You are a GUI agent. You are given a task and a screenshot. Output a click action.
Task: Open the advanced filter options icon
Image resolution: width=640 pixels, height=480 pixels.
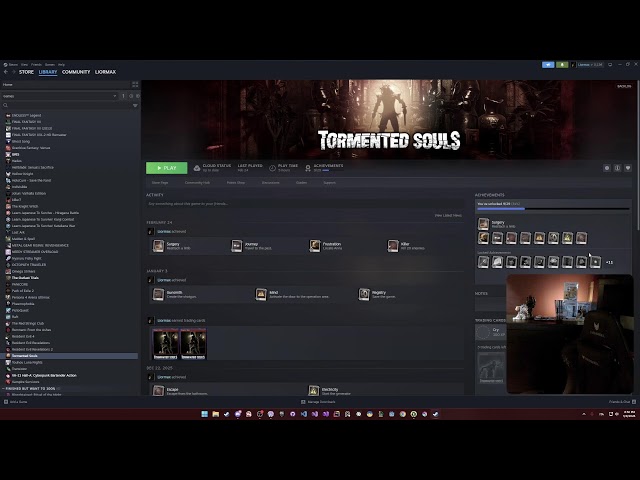(135, 105)
